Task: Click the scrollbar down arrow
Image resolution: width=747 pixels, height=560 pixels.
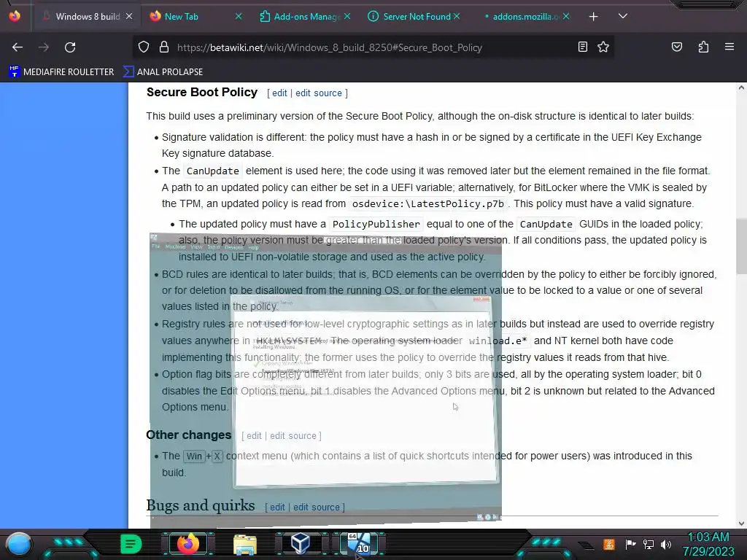Action: tap(741, 524)
